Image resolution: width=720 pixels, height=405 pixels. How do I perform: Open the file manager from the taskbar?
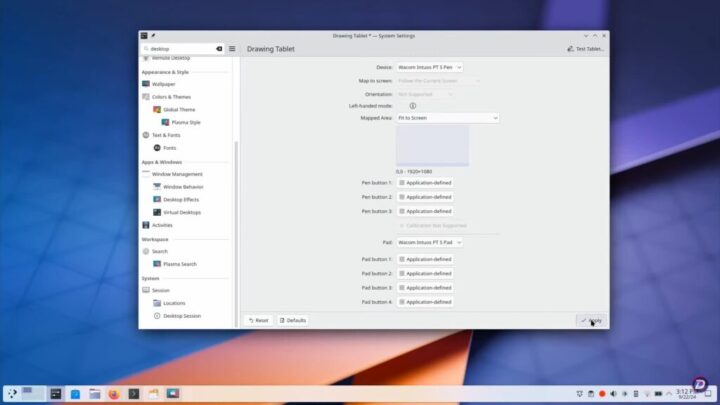click(95, 394)
